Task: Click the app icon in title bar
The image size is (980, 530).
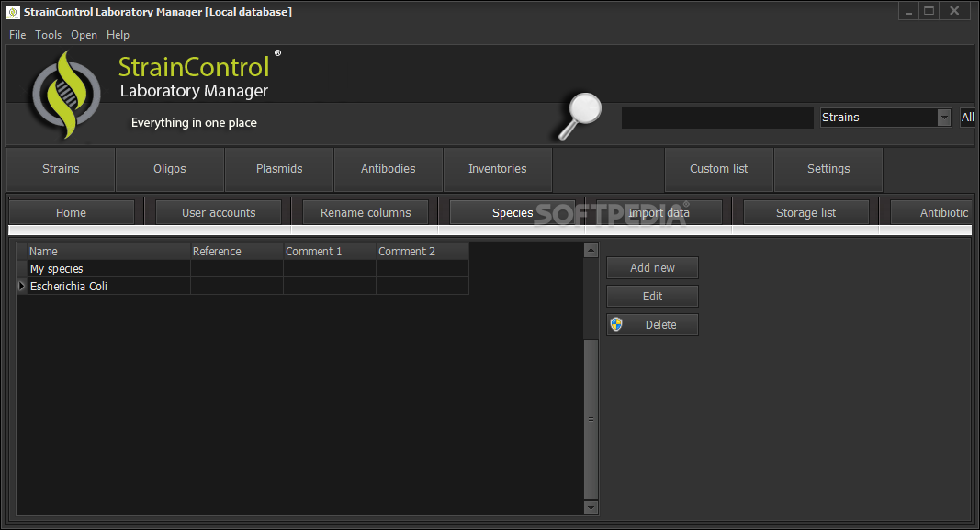Action: [x=13, y=12]
